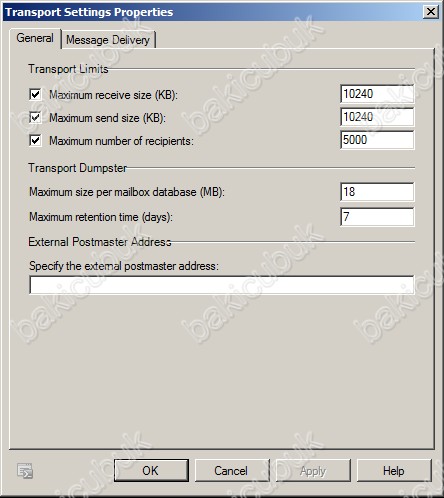Click the 'Maximum receive size (KB):' label
The height and width of the screenshot is (498, 444).
(113, 95)
